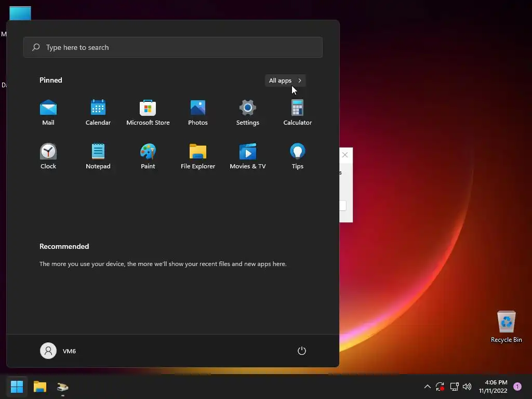Launch the Calendar pinned app
The height and width of the screenshot is (399, 532).
coord(98,113)
